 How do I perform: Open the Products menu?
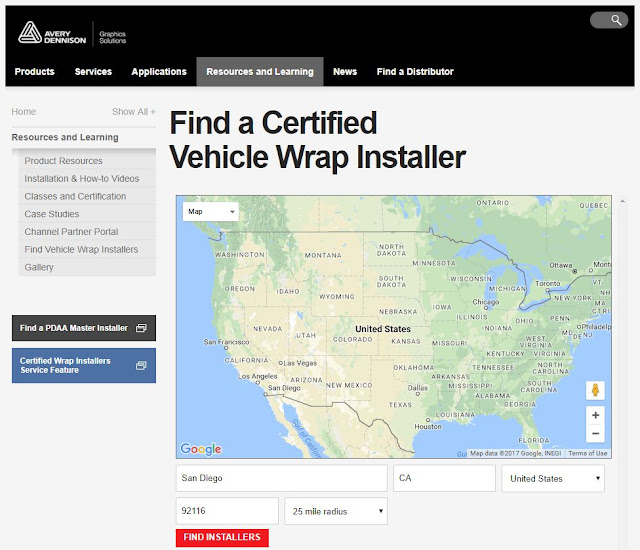click(35, 72)
